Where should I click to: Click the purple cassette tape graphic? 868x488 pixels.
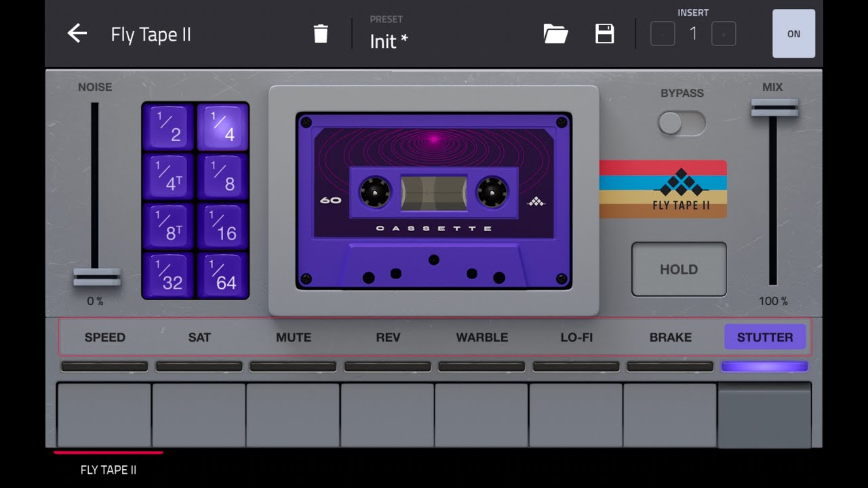click(x=434, y=201)
